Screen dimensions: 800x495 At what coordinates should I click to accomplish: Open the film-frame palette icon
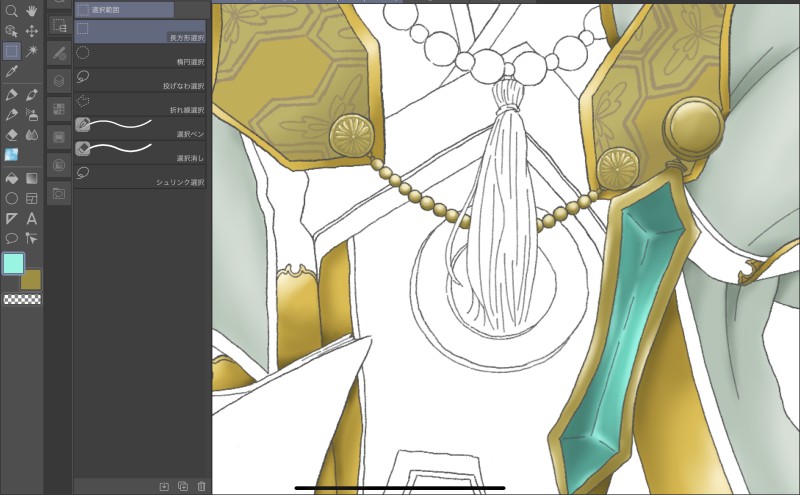coord(59,137)
